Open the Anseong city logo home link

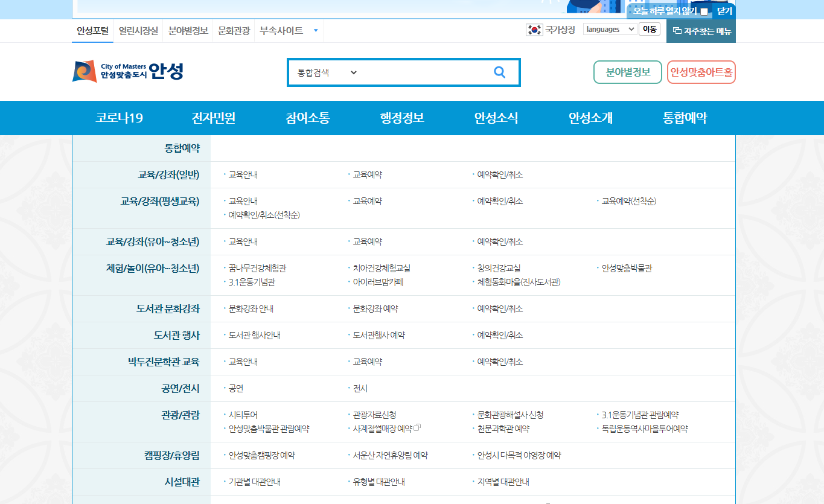coord(128,72)
